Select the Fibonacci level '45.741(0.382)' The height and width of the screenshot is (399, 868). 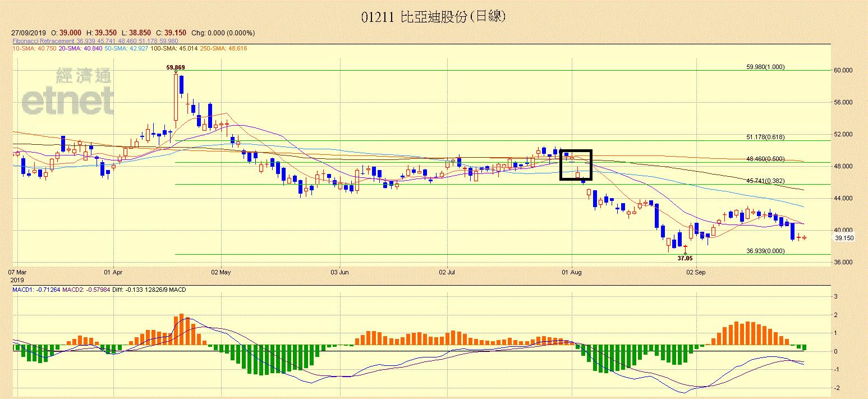point(765,181)
